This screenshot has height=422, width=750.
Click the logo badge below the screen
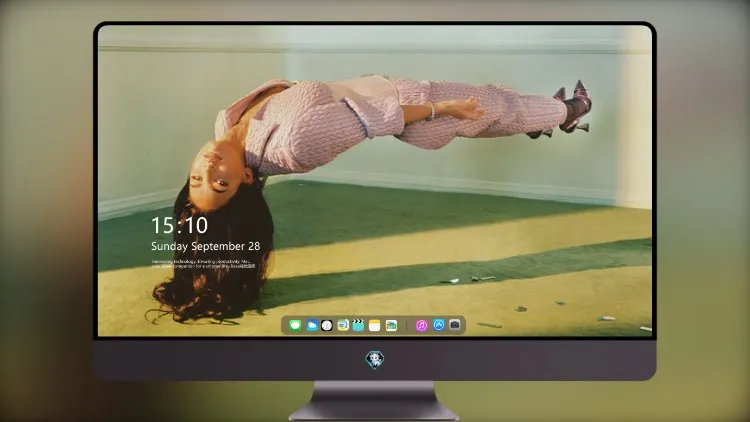(x=375, y=360)
